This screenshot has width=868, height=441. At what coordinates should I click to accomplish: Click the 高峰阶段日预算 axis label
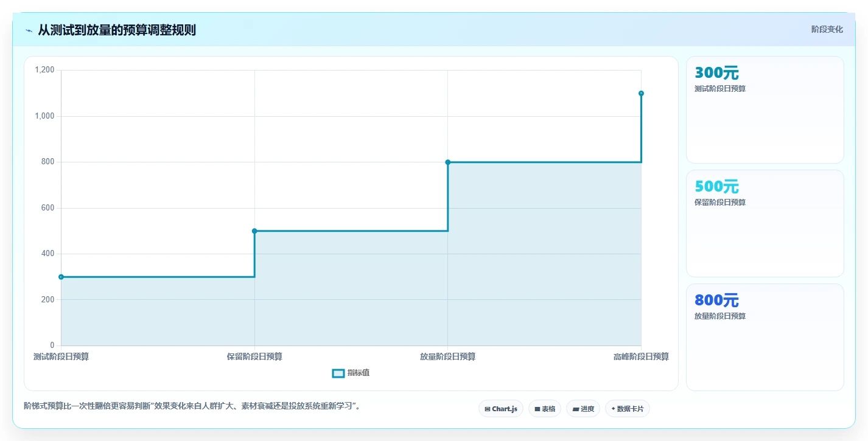(641, 356)
